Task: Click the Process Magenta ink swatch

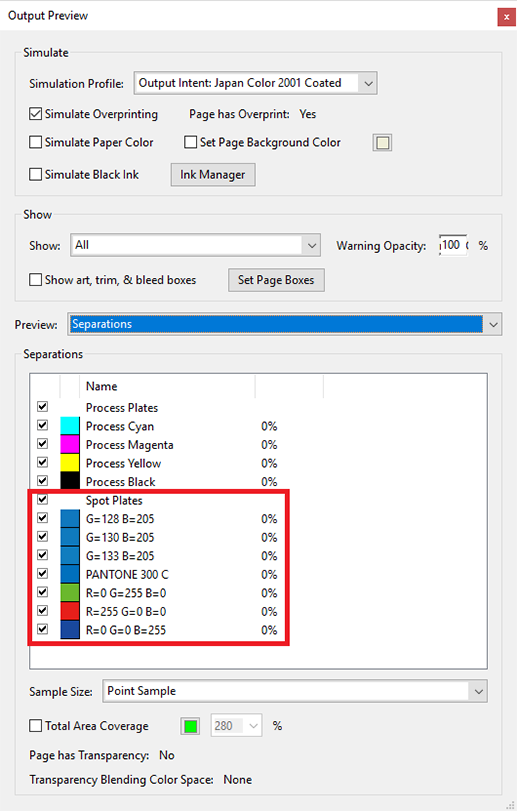Action: (x=70, y=445)
